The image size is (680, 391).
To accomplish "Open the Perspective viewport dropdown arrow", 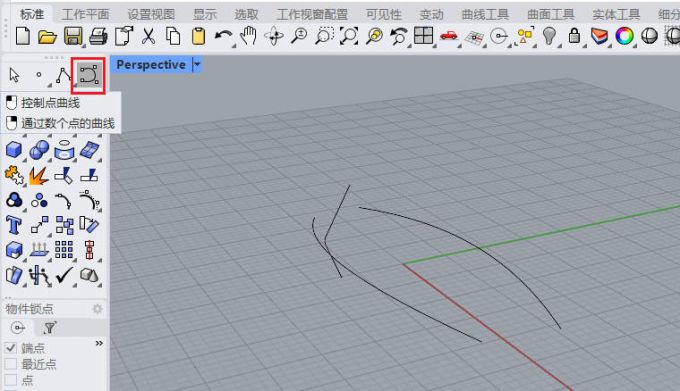I will coord(197,65).
